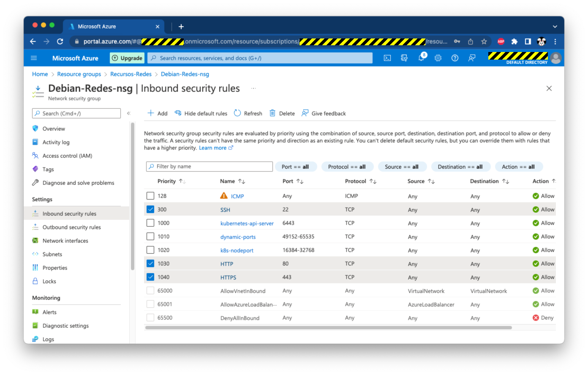The image size is (588, 375).
Task: Uncheck the SSH rule checkbox
Action: (x=150, y=209)
